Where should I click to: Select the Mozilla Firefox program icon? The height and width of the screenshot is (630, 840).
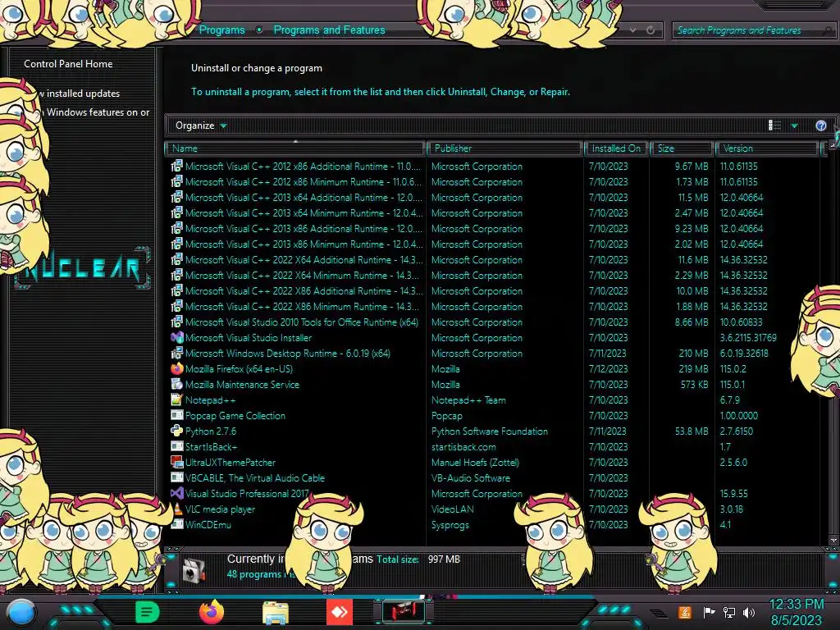tap(177, 368)
